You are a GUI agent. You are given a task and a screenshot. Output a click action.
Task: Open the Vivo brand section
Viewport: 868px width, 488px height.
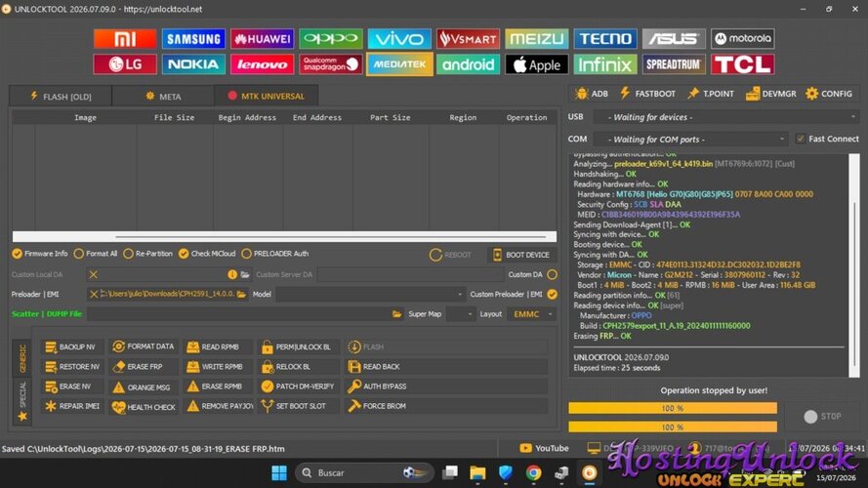click(x=399, y=39)
